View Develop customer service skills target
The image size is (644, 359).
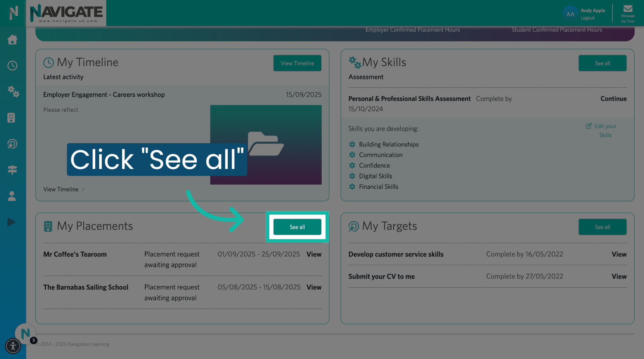[x=619, y=254]
